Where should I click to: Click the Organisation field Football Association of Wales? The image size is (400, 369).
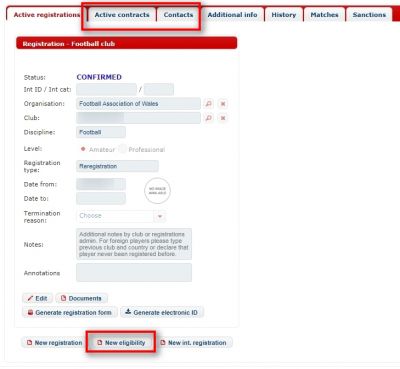pyautogui.click(x=138, y=104)
